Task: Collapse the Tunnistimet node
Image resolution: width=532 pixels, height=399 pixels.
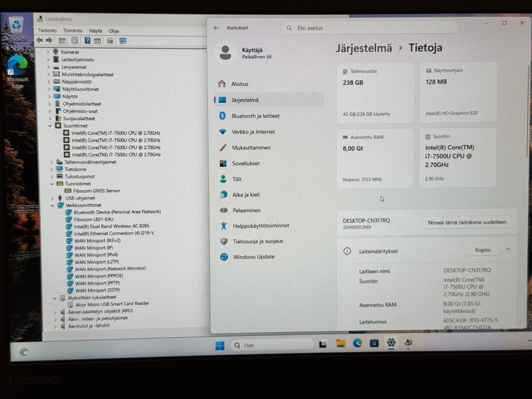Action: pos(52,183)
